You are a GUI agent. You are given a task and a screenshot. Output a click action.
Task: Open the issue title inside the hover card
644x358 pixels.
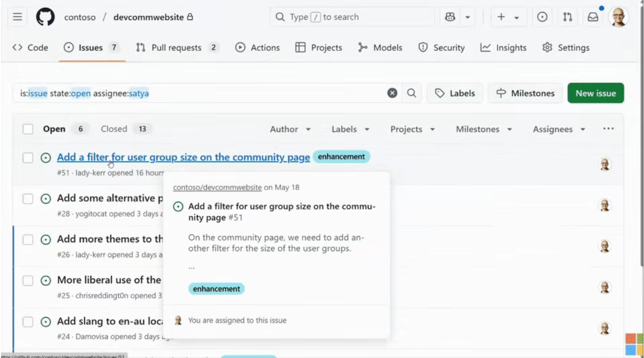(x=282, y=212)
